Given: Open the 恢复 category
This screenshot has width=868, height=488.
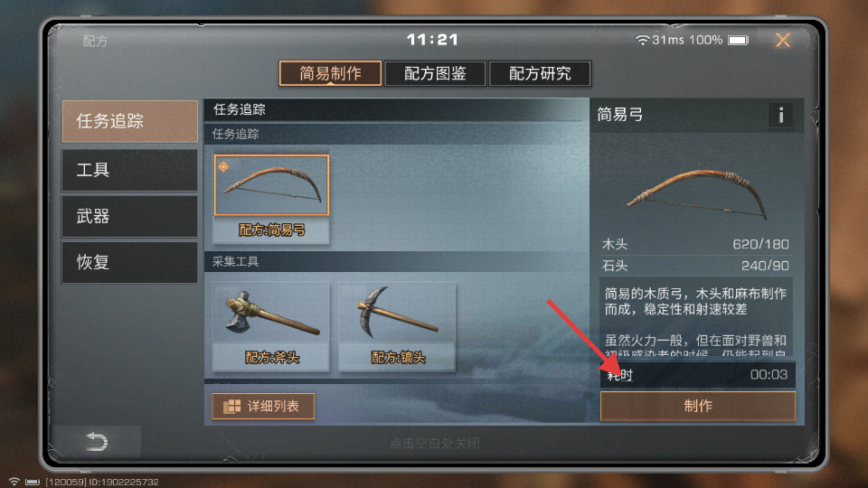Looking at the screenshot, I should pos(129,262).
